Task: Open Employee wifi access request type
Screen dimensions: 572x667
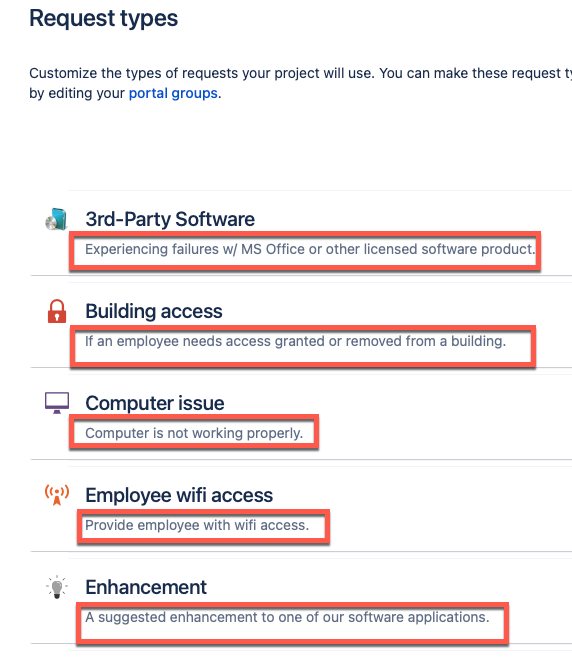Action: pos(179,495)
